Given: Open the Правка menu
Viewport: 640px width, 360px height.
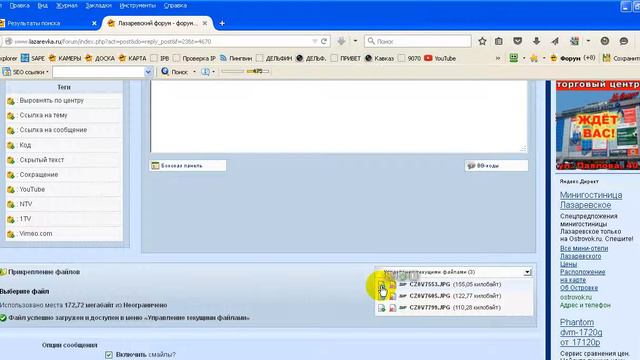Looking at the screenshot, I should pos(19,6).
